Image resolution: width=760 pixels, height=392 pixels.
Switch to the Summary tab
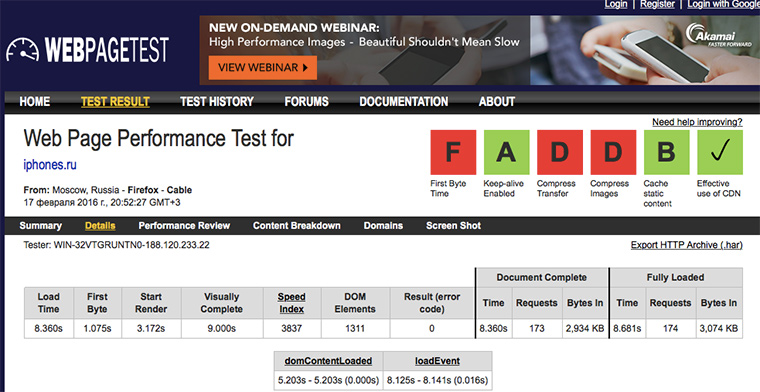[40, 226]
